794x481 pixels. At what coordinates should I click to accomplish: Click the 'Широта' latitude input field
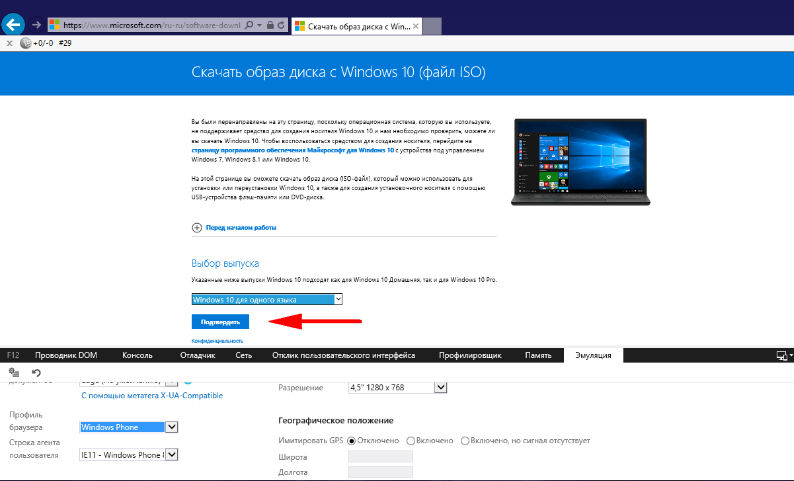point(380,457)
